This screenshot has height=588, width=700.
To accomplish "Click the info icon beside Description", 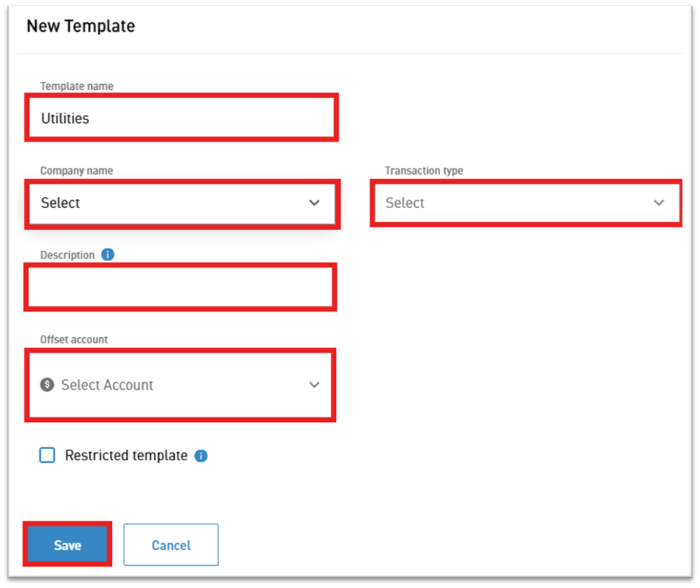I will 108,254.
